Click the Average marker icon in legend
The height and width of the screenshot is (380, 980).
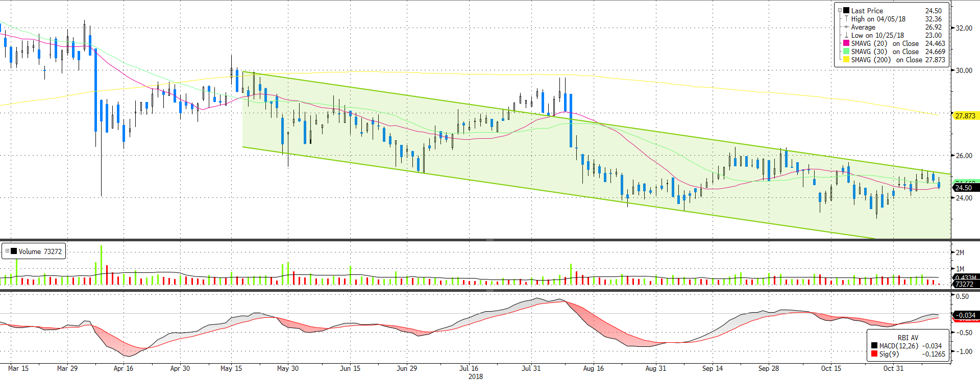(846, 27)
